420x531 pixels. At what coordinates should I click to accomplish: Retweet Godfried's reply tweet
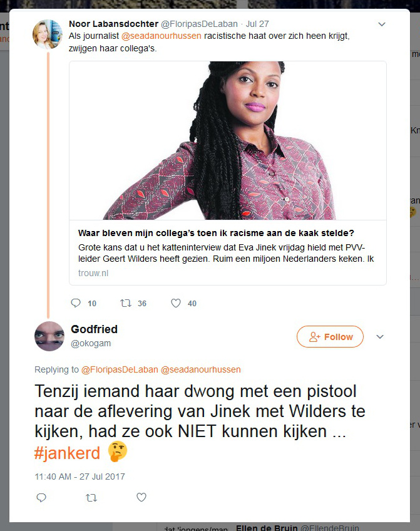tap(91, 497)
